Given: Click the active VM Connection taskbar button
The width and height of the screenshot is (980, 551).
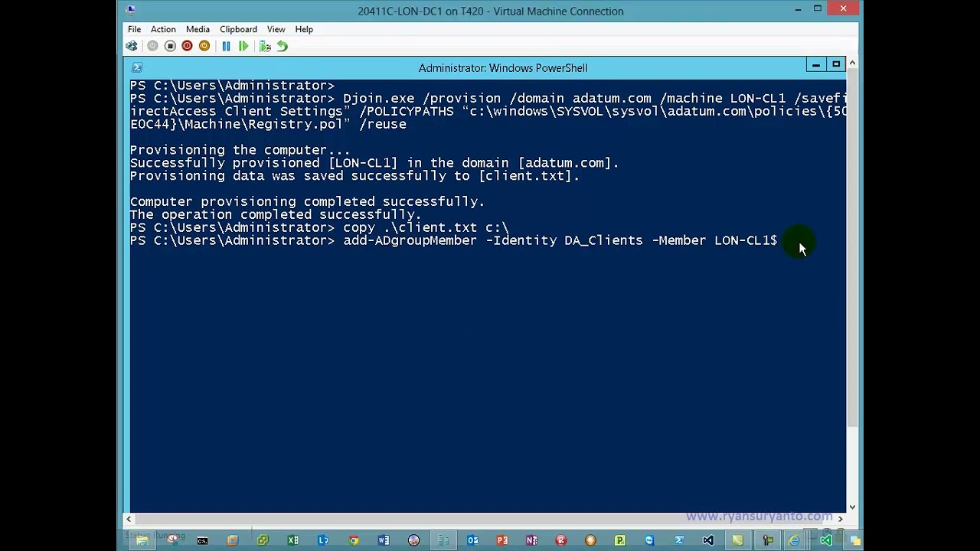Looking at the screenshot, I should coord(443,540).
